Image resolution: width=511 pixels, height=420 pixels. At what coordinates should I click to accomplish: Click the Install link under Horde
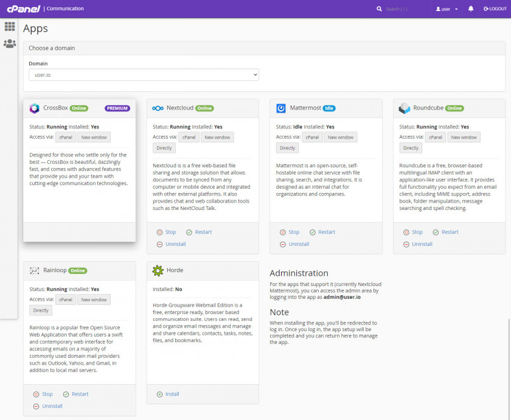pos(172,394)
